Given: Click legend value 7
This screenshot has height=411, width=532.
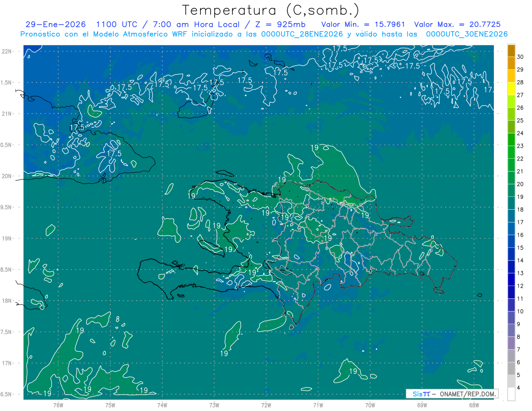Looking at the screenshot, I should [x=519, y=350].
